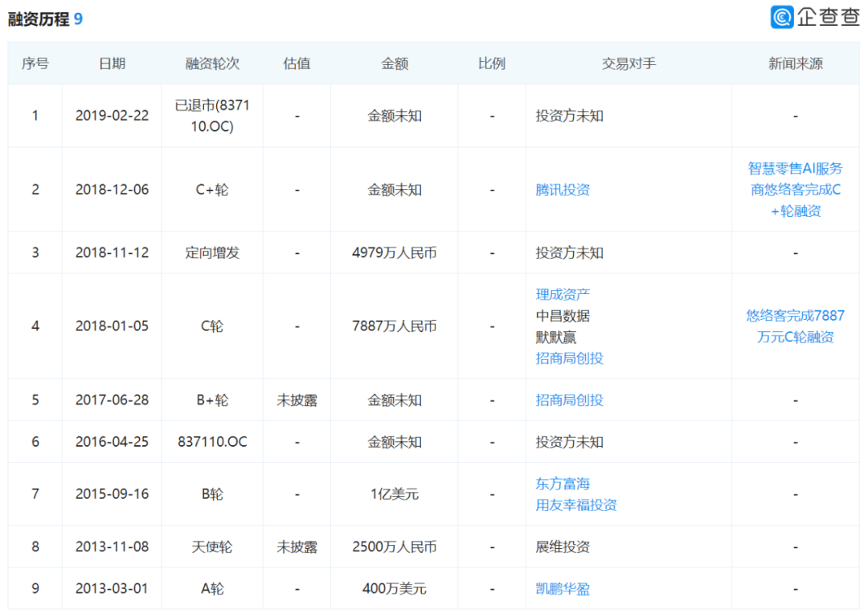
Task: Click the 7887万人民币 amount cell
Action: 394,326
